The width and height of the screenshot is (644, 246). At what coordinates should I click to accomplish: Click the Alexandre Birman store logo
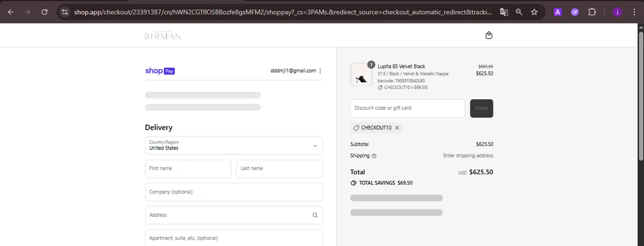tap(163, 36)
